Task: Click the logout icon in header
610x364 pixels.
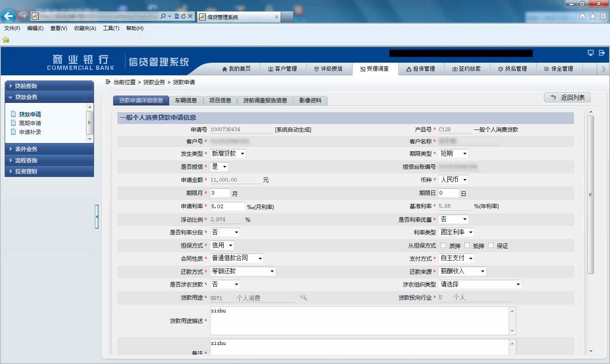Action: point(602,53)
